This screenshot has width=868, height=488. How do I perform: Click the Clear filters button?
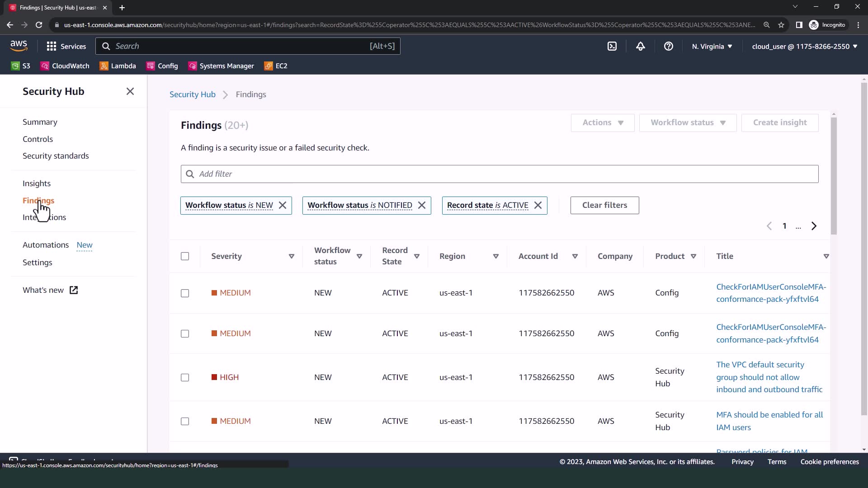pos(604,205)
